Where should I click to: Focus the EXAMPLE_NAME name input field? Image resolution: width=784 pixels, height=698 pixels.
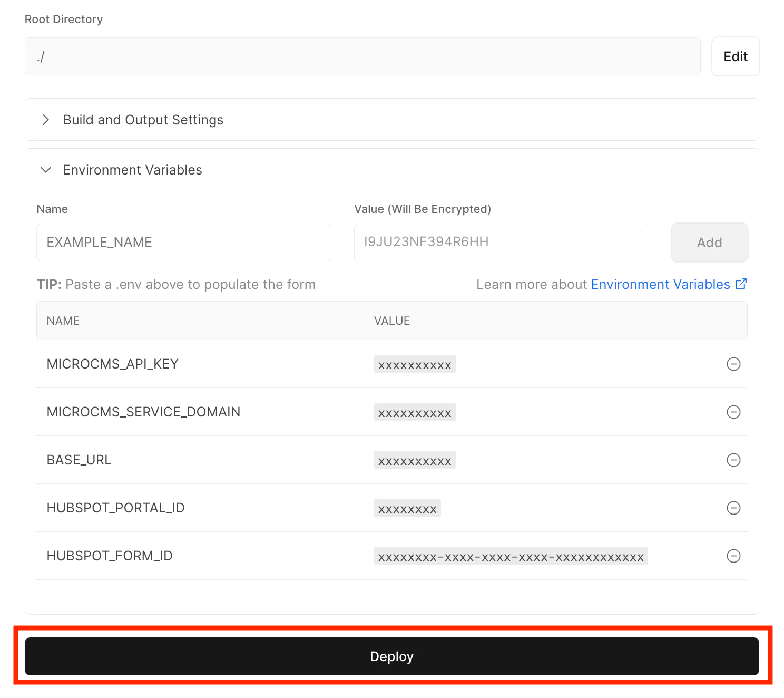pyautogui.click(x=183, y=243)
